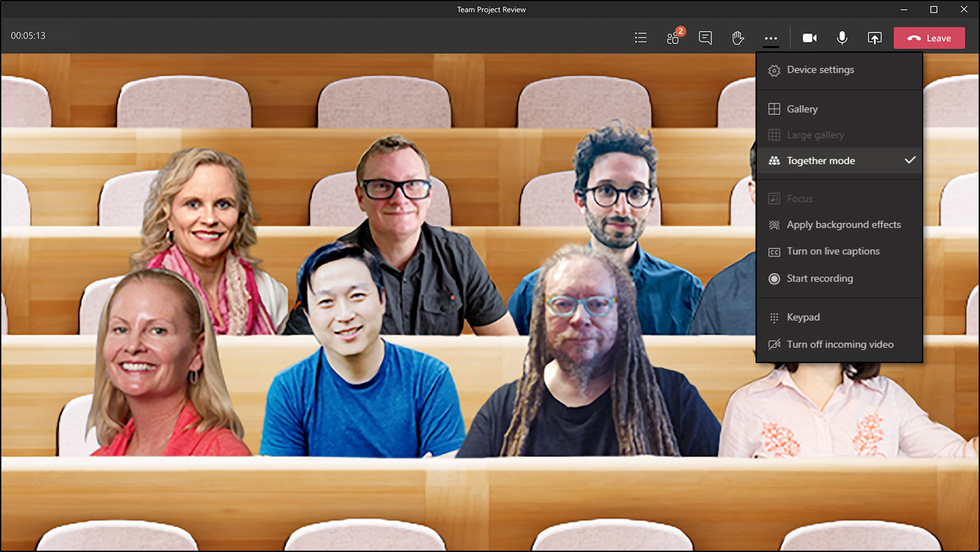Click the Keypad dial icon
The image size is (980, 552).
774,318
